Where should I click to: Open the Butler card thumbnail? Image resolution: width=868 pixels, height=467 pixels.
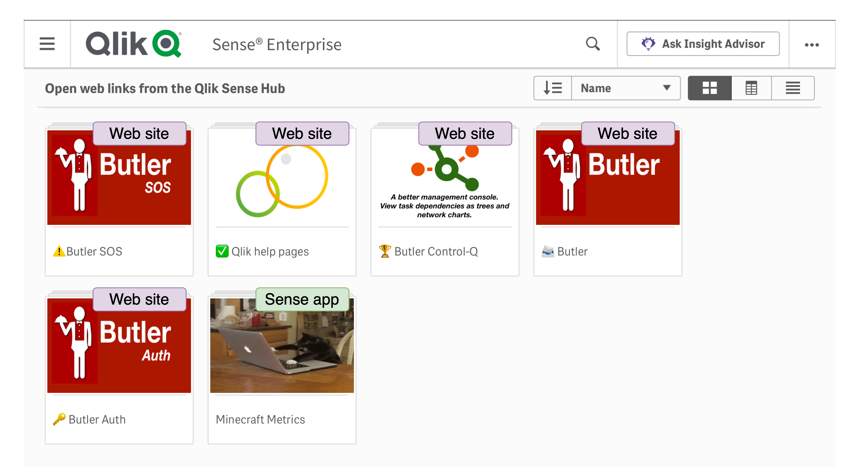[608, 178]
